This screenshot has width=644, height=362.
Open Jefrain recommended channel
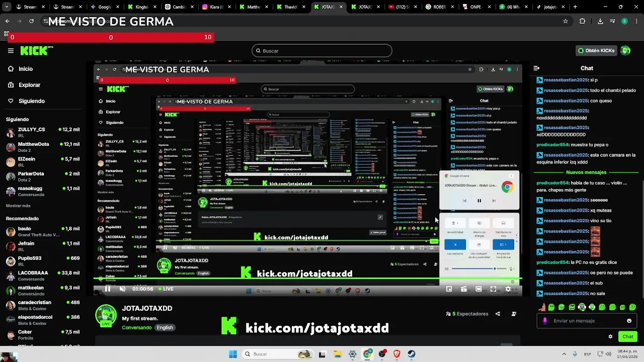point(43,246)
